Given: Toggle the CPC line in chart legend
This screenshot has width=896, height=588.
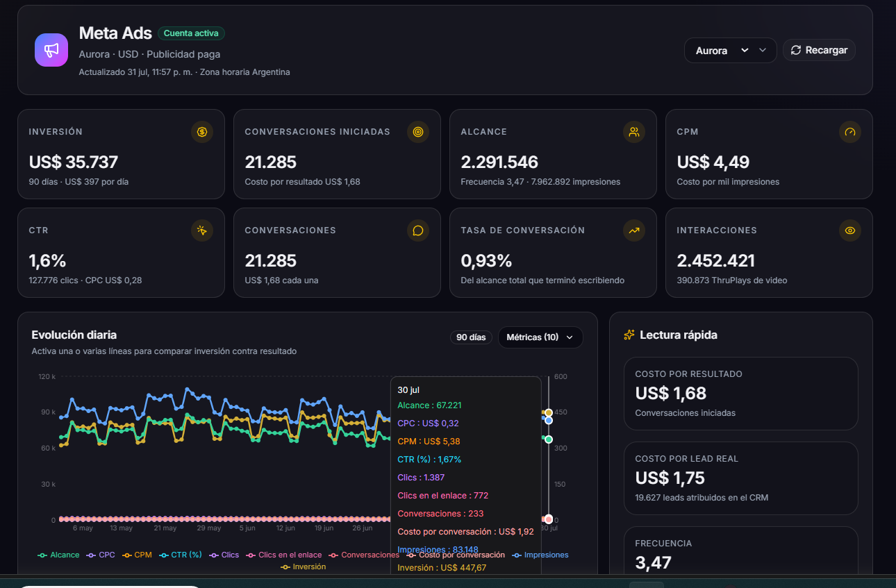Looking at the screenshot, I should coord(101,555).
